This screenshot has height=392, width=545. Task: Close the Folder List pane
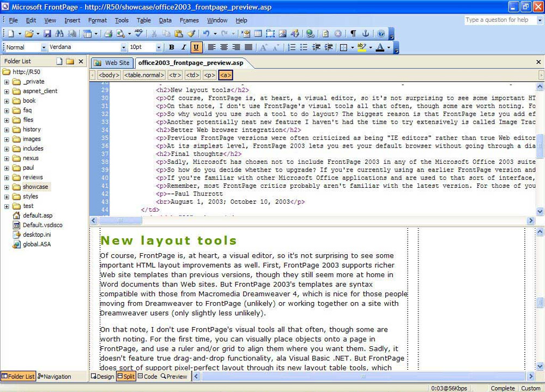pyautogui.click(x=81, y=62)
